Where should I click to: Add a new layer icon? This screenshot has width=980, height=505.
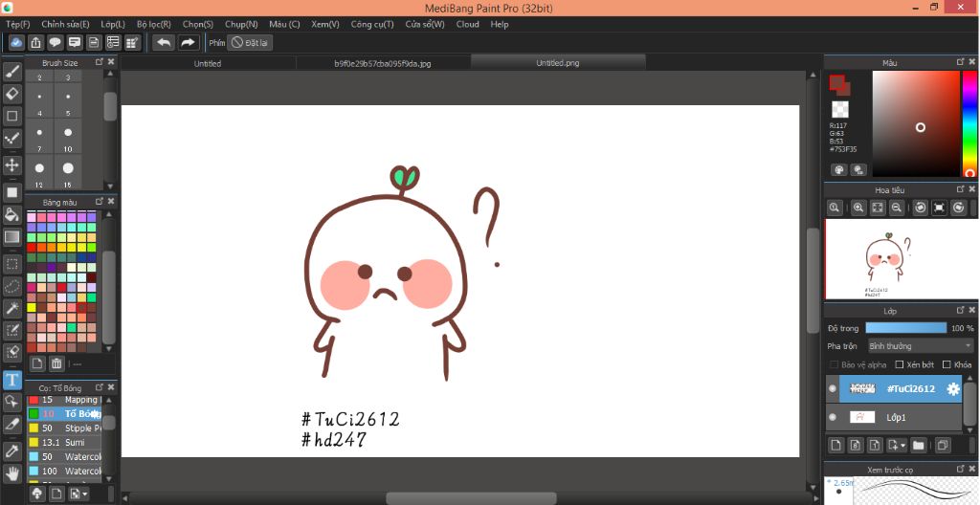(835, 445)
